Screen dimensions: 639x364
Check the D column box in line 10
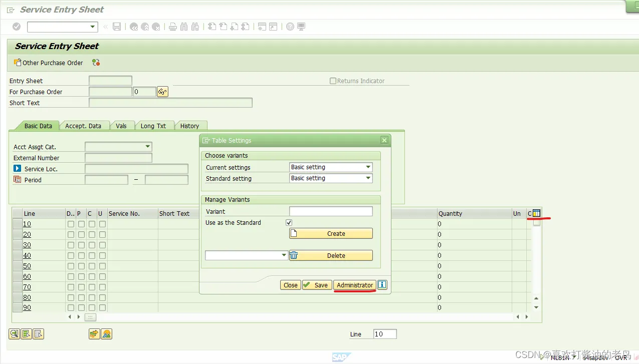(71, 224)
